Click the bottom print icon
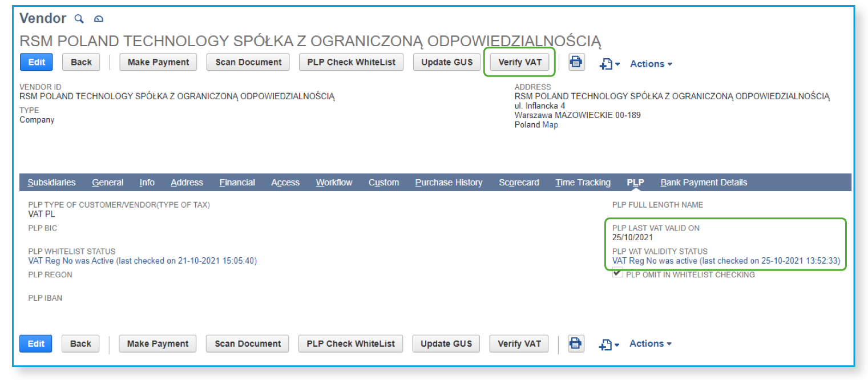 pos(576,343)
